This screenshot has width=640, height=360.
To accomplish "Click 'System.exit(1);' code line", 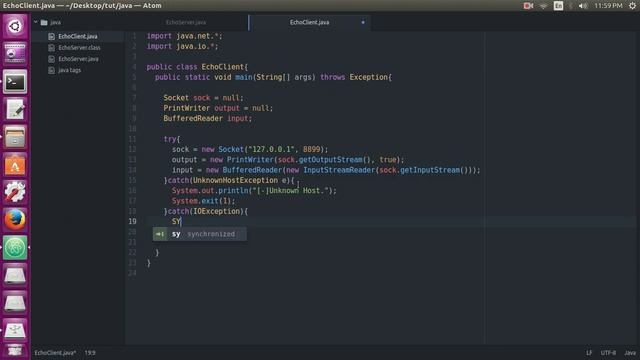I will coord(203,201).
